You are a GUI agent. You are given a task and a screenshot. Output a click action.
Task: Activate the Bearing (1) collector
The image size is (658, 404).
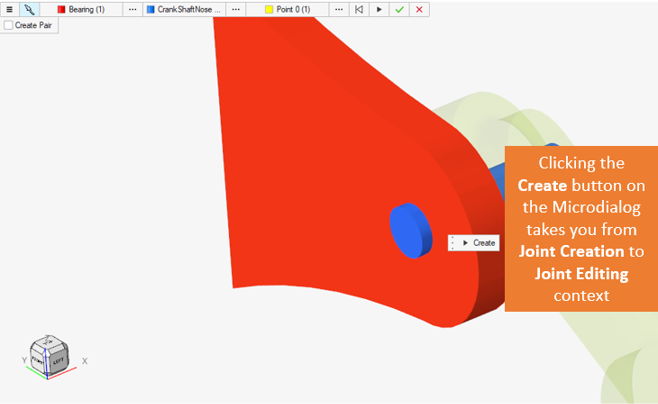click(x=87, y=9)
